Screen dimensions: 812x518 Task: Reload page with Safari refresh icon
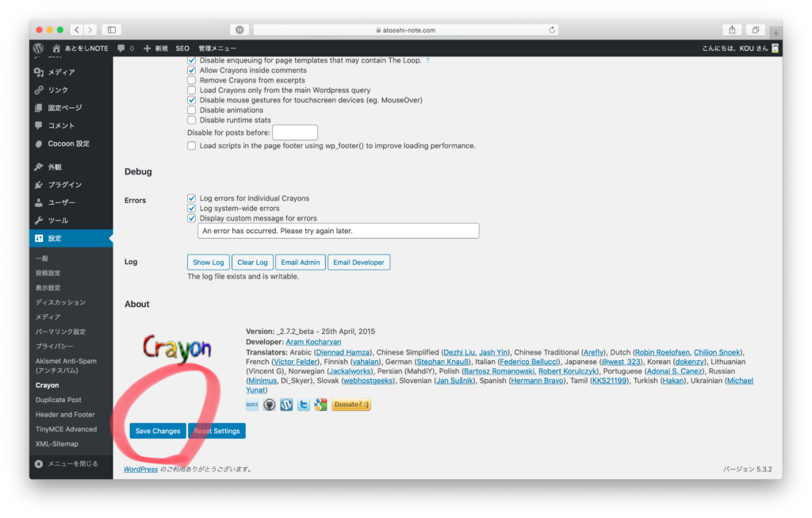tap(552, 30)
